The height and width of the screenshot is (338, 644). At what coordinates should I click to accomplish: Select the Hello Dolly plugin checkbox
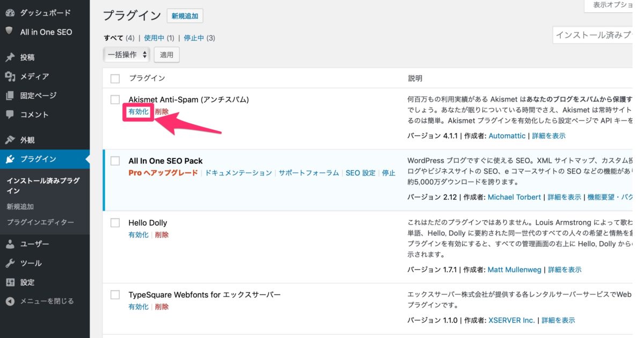pyautogui.click(x=115, y=222)
